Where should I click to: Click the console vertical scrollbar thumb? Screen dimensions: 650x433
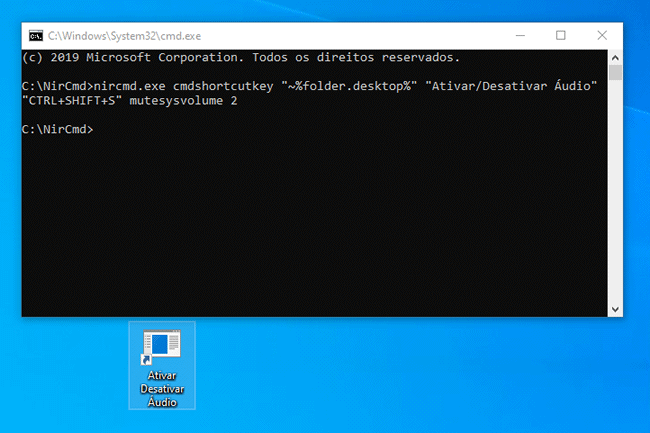point(615,73)
